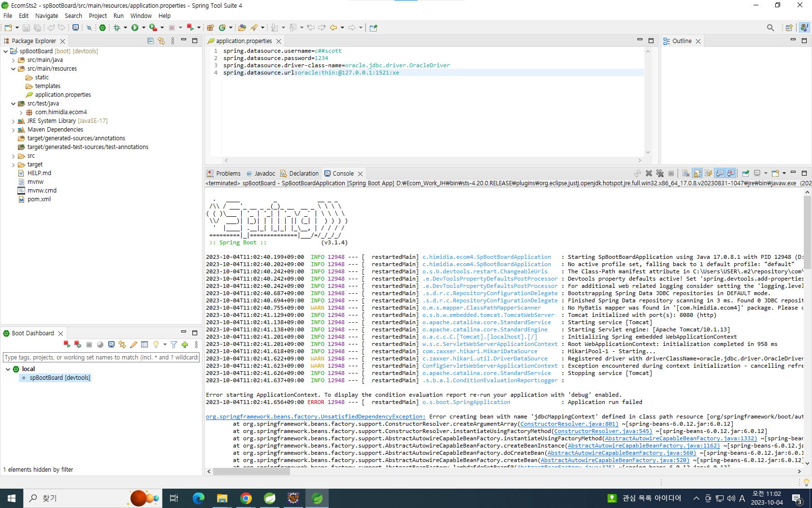Toggle Scroll Lock in Console toolbar
This screenshot has height=508, width=812.
tap(697, 173)
